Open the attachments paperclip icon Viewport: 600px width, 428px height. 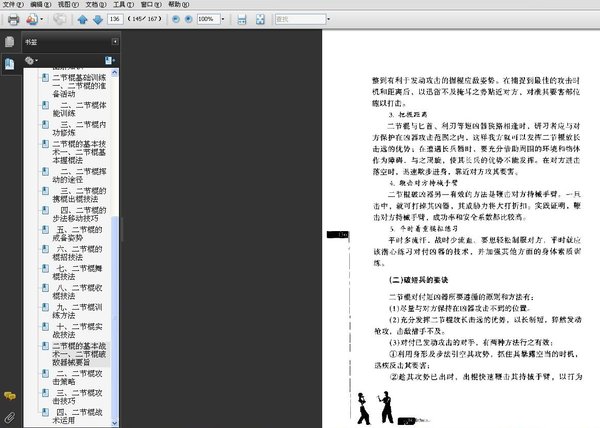[x=10, y=417]
